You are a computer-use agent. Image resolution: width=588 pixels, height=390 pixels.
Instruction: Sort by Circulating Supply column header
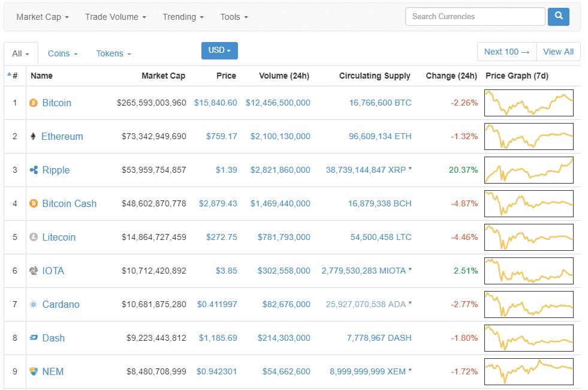pos(375,76)
